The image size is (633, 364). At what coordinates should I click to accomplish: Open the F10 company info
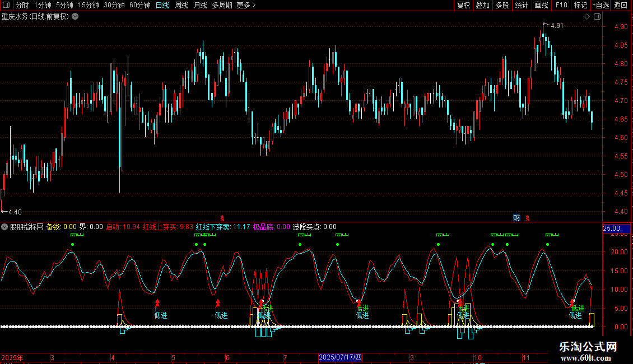pos(561,5)
